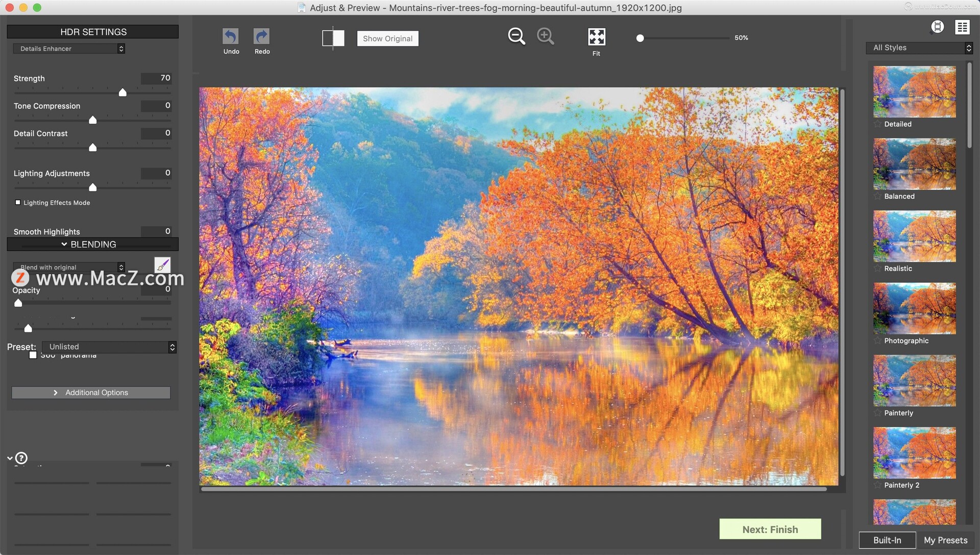Click Show Original button
980x555 pixels.
388,38
